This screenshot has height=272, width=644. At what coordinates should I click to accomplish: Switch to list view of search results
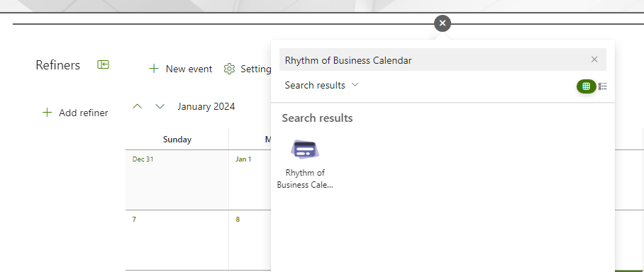click(x=603, y=86)
